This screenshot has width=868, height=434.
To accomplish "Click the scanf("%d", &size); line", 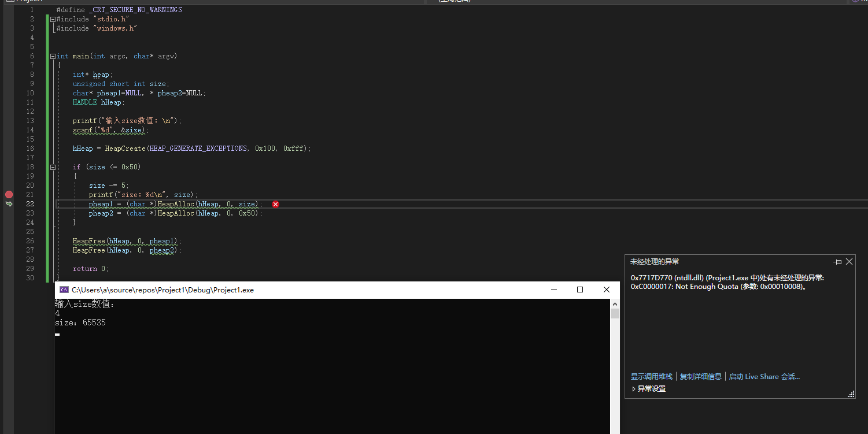I will click(x=111, y=130).
